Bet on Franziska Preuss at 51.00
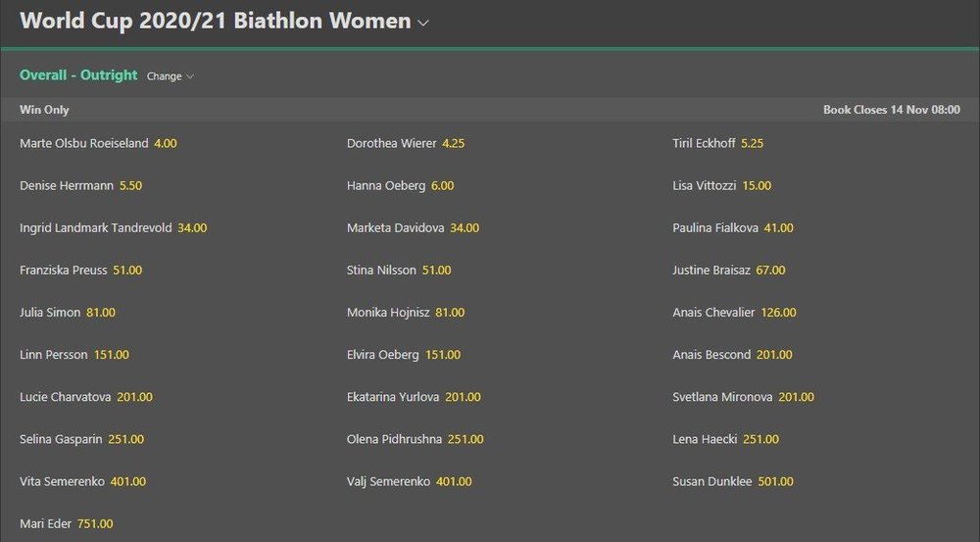The width and height of the screenshot is (980, 542). 127,271
